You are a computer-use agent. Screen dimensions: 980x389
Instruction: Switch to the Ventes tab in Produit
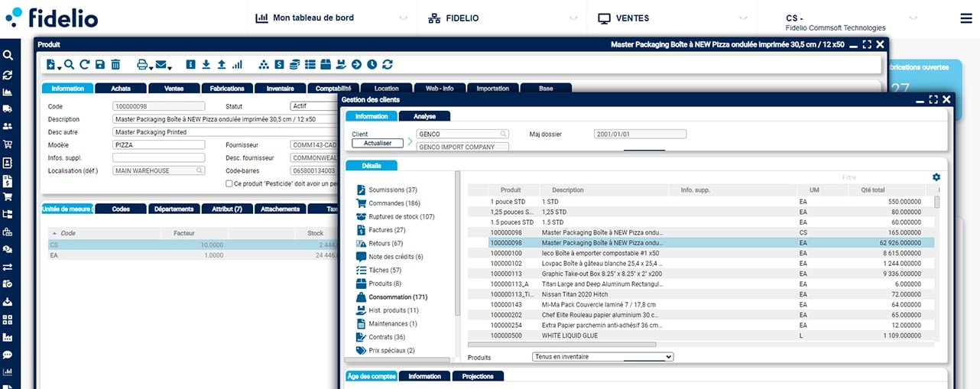tap(174, 89)
